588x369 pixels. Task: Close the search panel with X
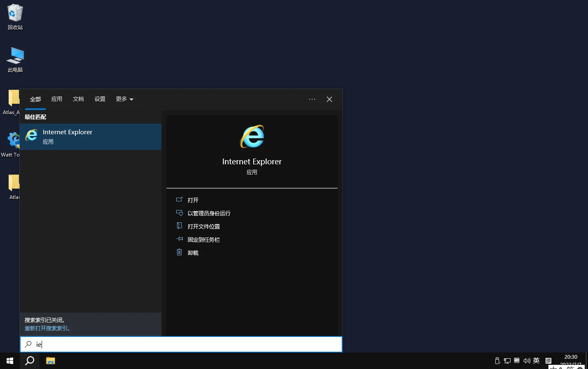(x=329, y=99)
